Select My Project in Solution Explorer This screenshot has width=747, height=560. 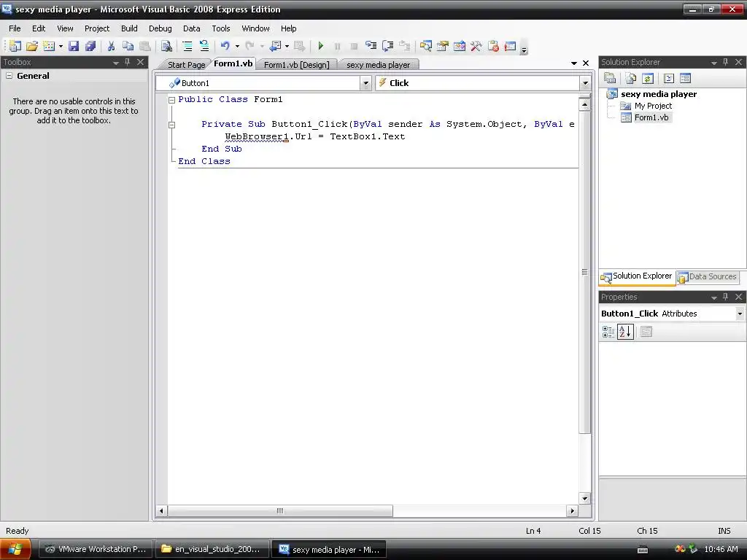(x=653, y=106)
